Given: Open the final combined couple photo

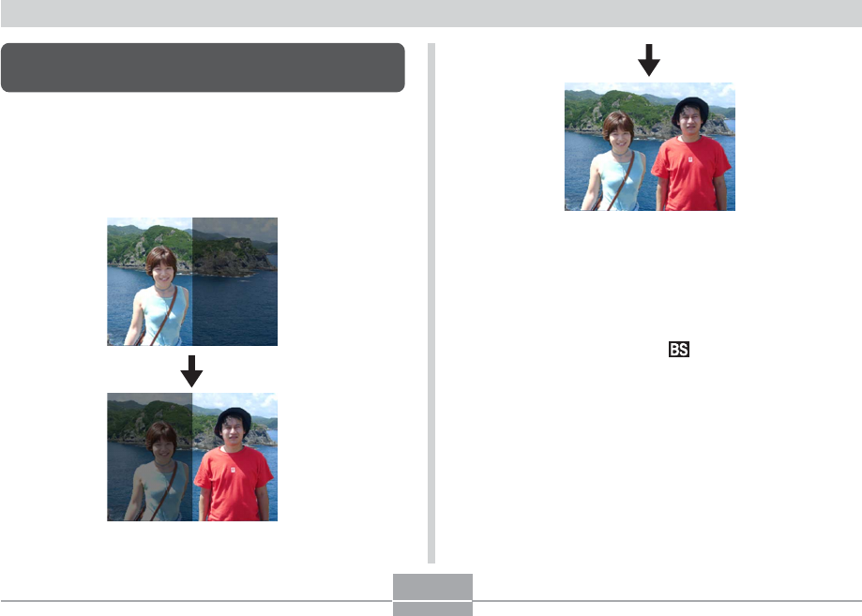Looking at the screenshot, I should click(650, 146).
